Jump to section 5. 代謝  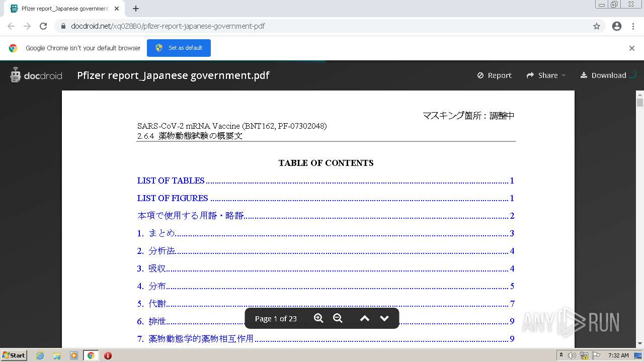tap(326, 304)
